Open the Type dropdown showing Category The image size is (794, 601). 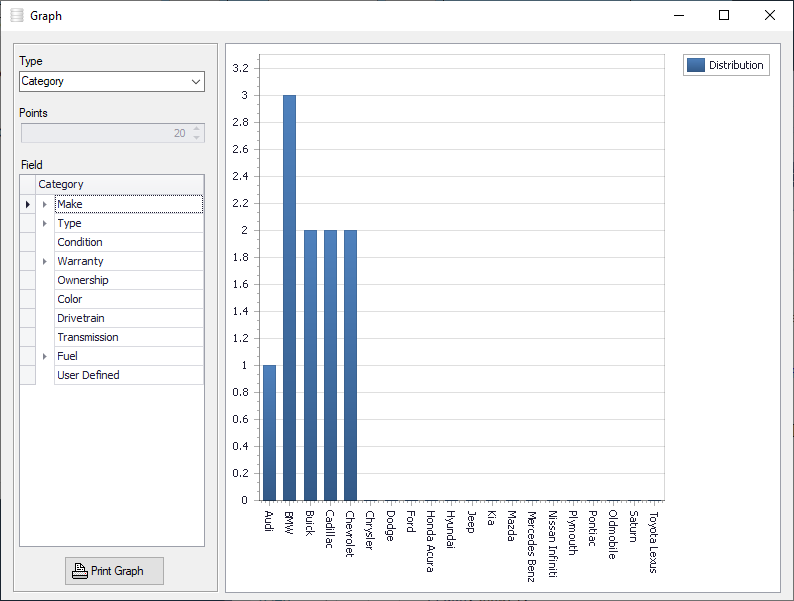pyautogui.click(x=111, y=82)
